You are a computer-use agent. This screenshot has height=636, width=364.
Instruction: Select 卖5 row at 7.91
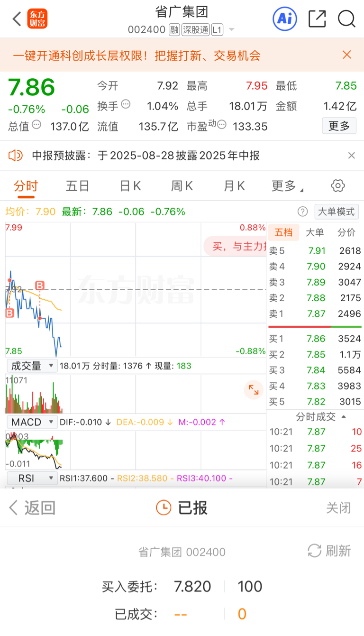(315, 251)
